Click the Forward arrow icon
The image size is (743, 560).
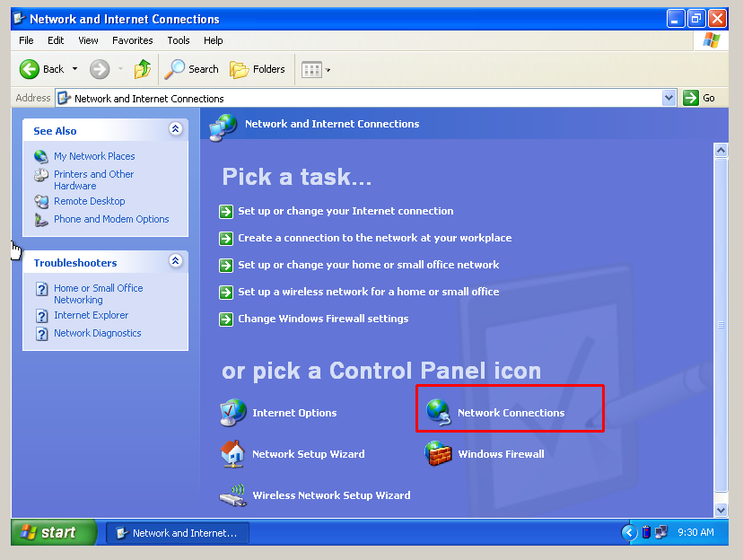100,69
